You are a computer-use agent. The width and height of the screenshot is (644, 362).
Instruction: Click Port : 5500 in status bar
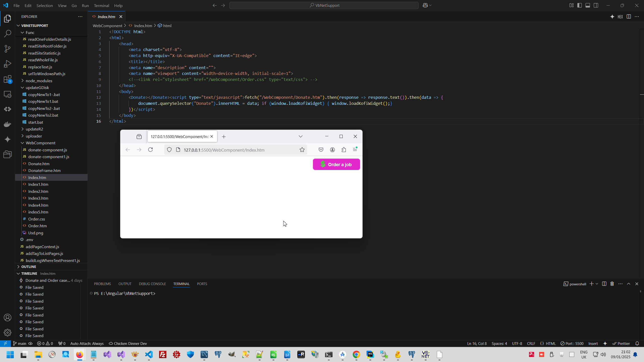pos(572,343)
